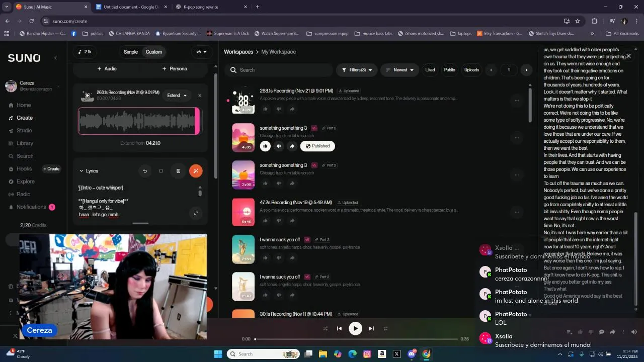This screenshot has height=362, width=644.
Task: Click the Workspaces breadcrumb link
Action: (x=238, y=52)
